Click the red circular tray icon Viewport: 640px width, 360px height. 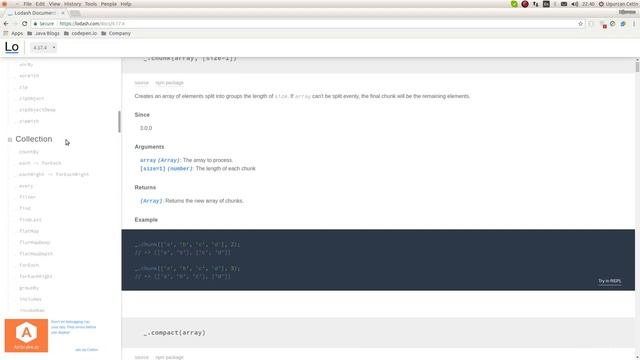pyautogui.click(x=525, y=4)
